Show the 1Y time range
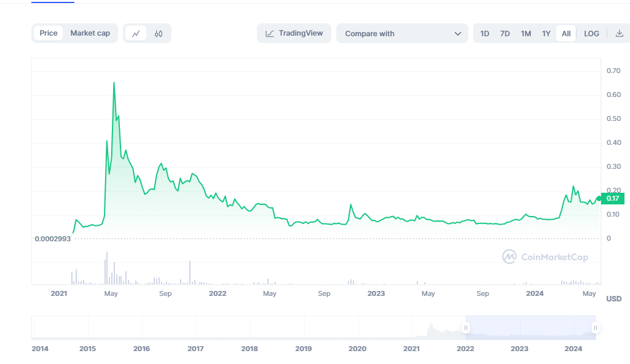The width and height of the screenshot is (630, 364). pos(546,34)
